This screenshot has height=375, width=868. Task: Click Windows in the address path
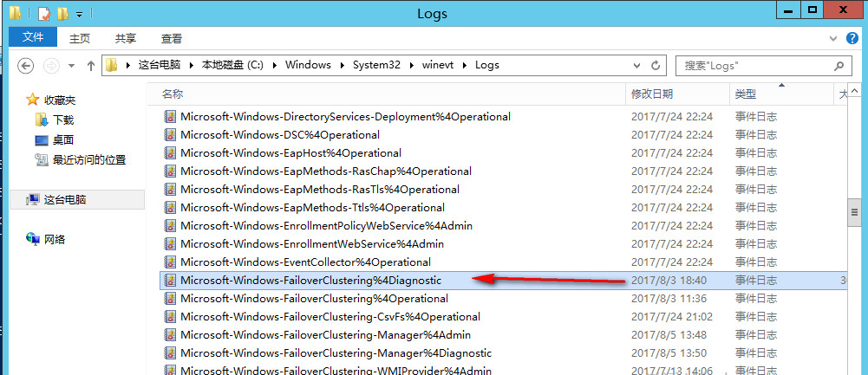click(308, 65)
